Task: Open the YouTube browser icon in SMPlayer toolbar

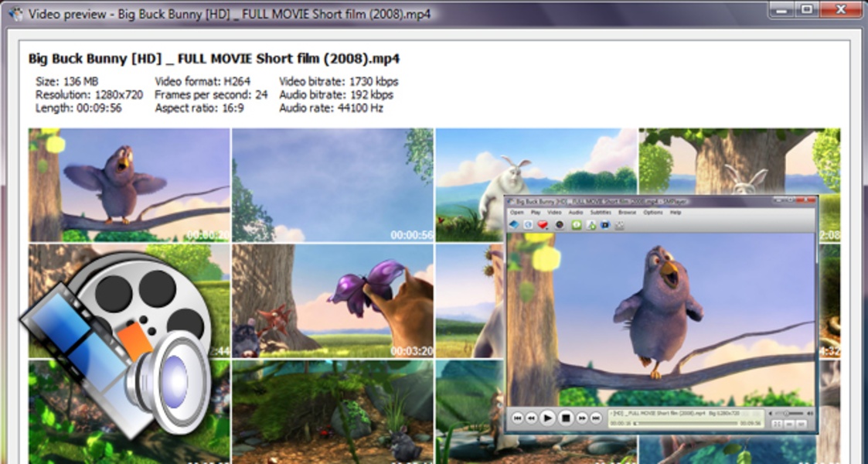Action: click(x=606, y=225)
